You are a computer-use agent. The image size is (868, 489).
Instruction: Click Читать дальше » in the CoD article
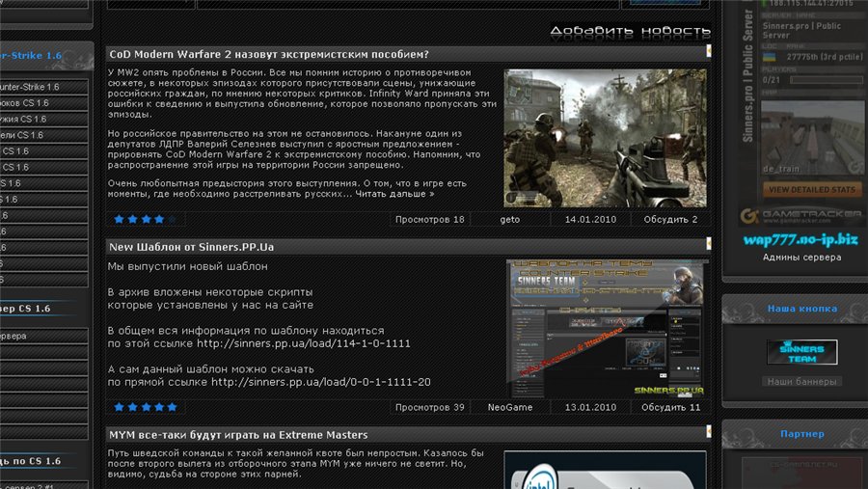(x=394, y=194)
